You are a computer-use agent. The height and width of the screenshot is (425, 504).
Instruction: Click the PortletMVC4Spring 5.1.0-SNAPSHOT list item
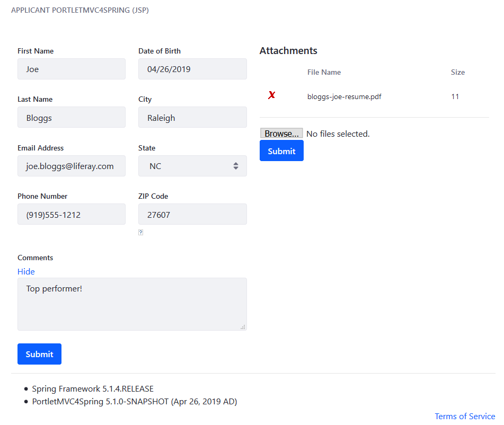pyautogui.click(x=135, y=402)
